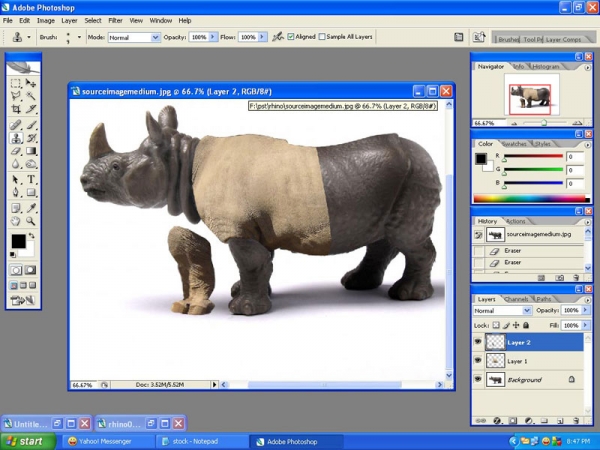Enable Sample All Layers checkbox
600x450 pixels.
pyautogui.click(x=322, y=37)
